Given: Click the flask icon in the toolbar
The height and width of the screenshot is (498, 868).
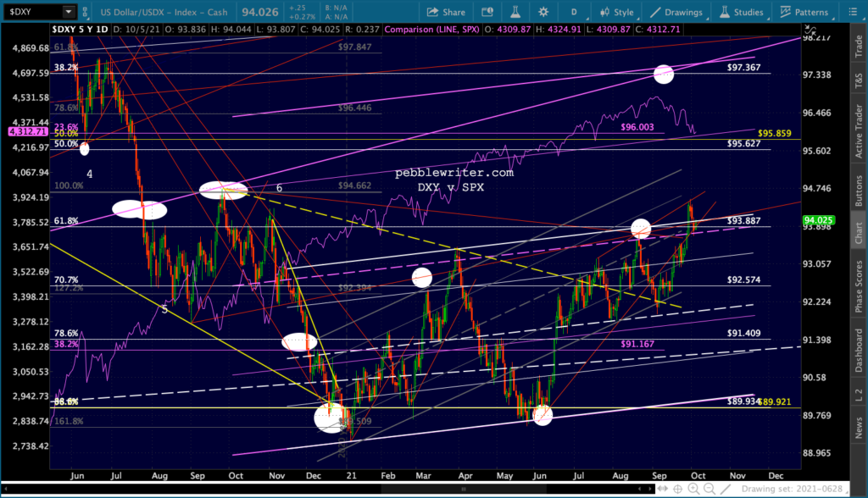Looking at the screenshot, I should (515, 12).
